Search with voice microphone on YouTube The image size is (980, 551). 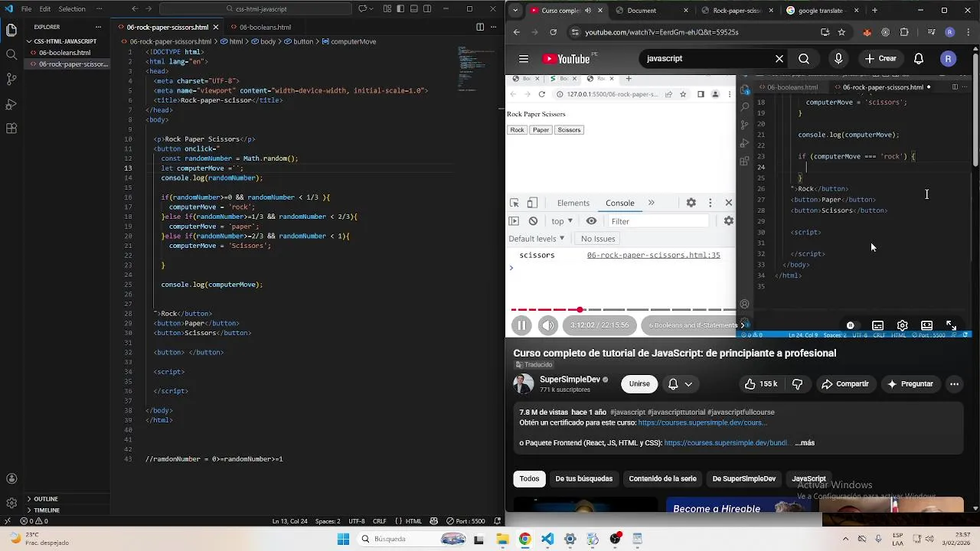tap(839, 59)
